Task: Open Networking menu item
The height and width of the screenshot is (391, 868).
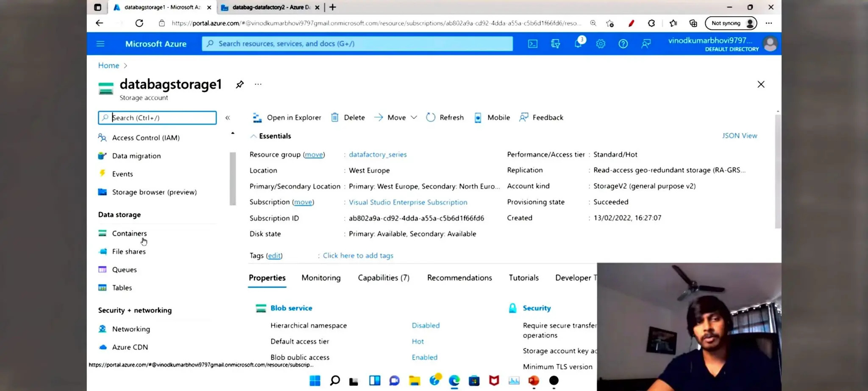Action: 131,329
